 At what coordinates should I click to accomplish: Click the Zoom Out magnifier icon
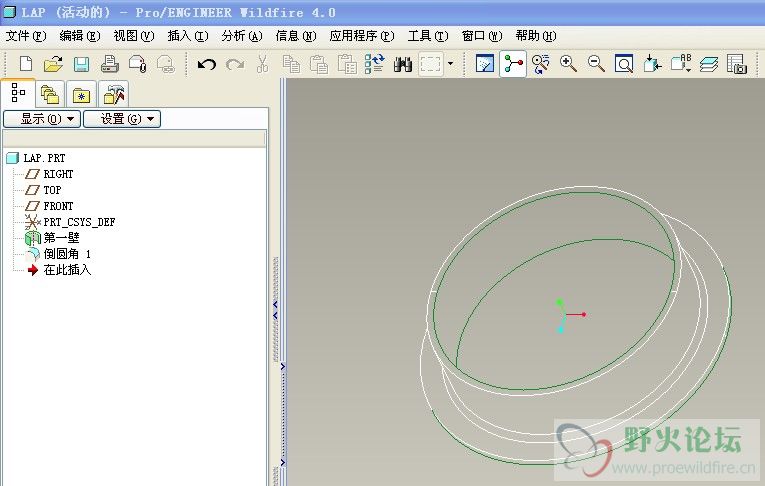click(596, 64)
